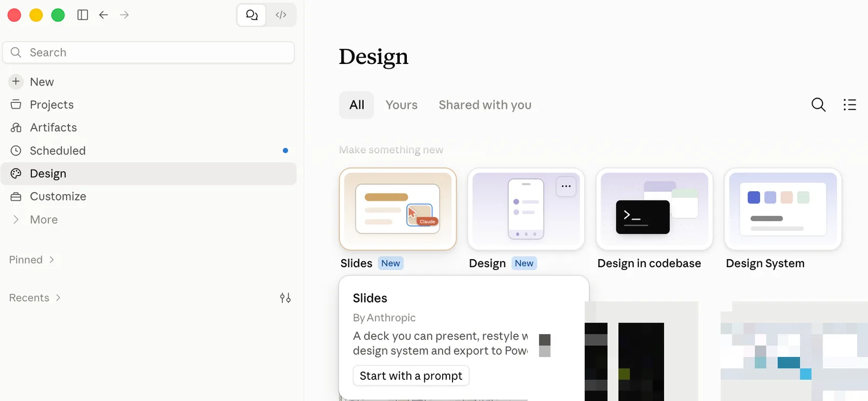
Task: Expand the Pinned section
Action: 32,260
